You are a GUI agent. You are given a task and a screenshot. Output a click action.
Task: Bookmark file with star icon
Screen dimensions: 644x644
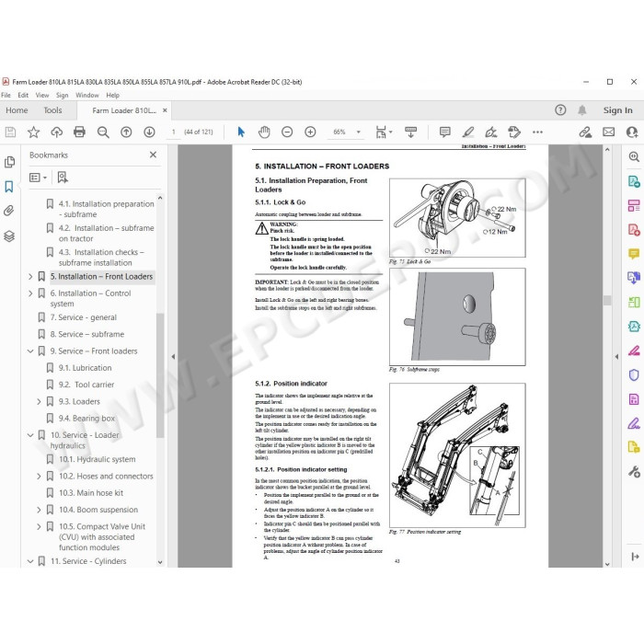pyautogui.click(x=33, y=132)
